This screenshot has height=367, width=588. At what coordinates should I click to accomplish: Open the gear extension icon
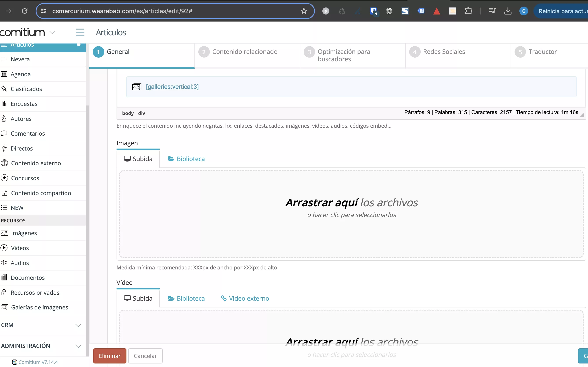coord(389,11)
